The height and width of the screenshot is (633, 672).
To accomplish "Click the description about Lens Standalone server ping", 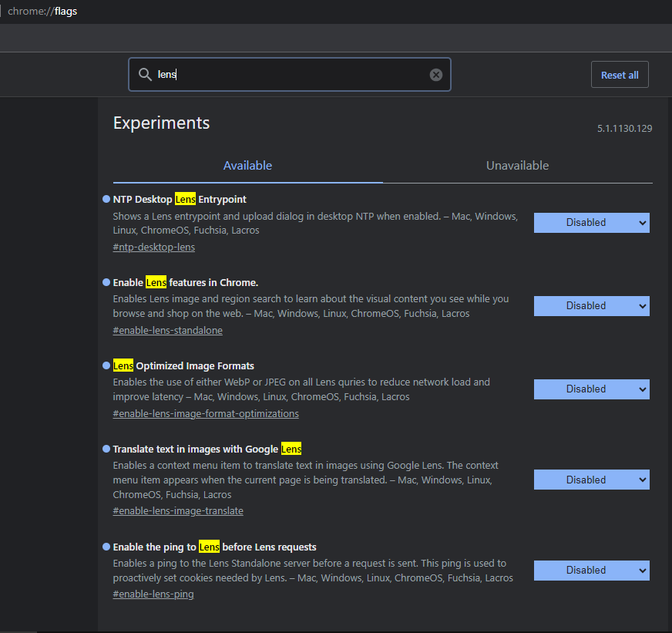I will point(313,571).
